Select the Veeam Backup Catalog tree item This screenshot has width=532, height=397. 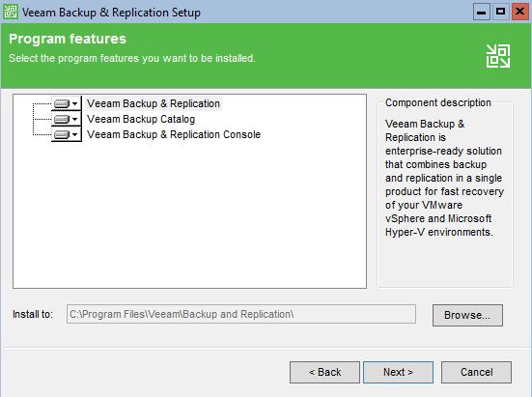[x=141, y=119]
